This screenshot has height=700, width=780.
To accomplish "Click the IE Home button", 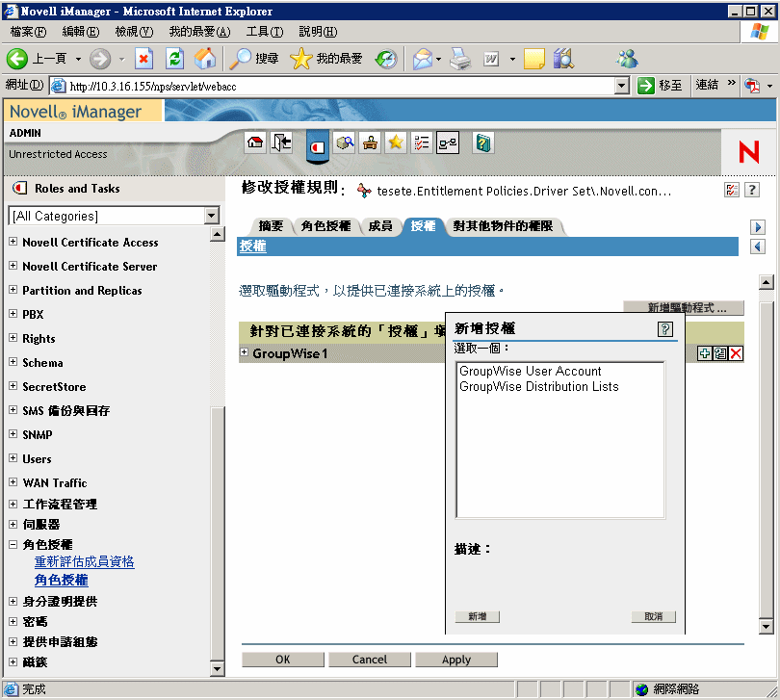I will [205, 59].
